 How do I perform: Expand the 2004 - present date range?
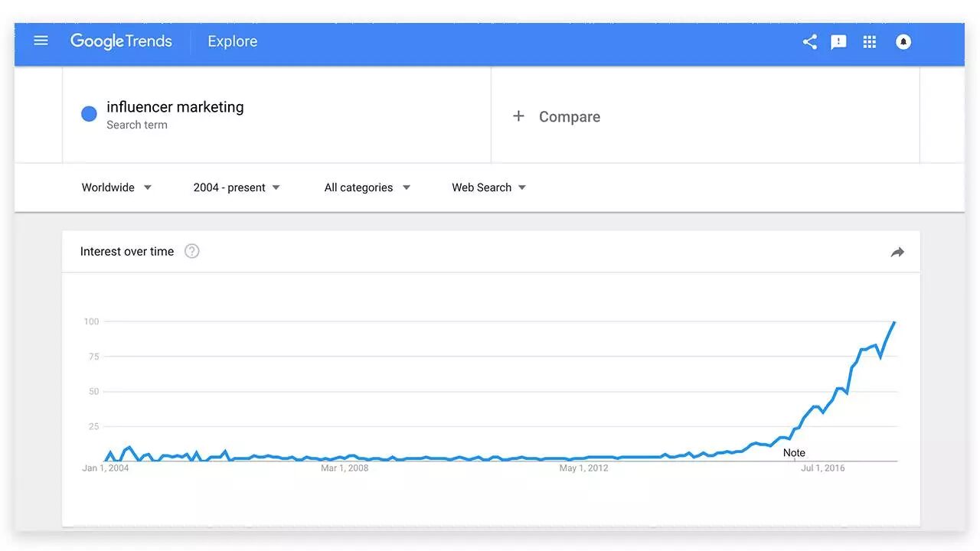237,187
